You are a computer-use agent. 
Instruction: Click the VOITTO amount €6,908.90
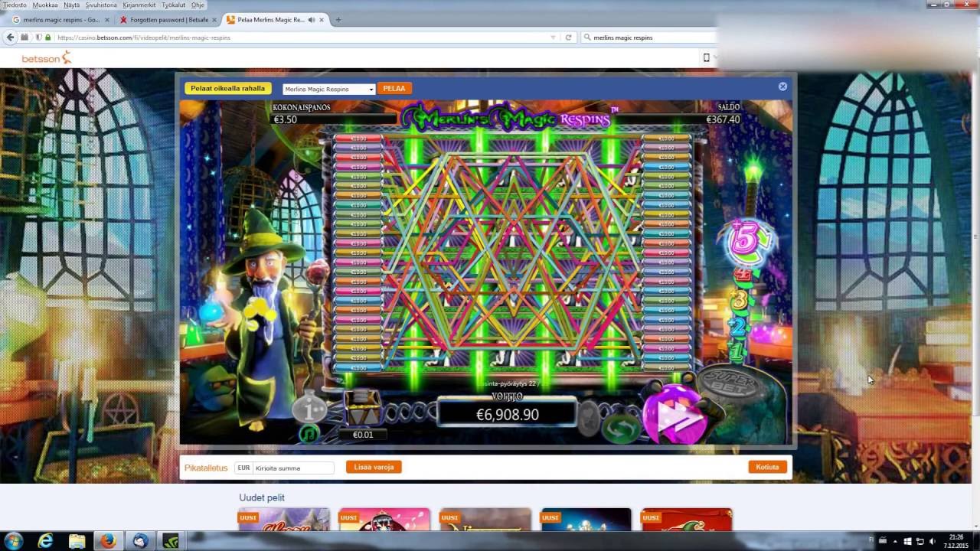click(x=507, y=414)
